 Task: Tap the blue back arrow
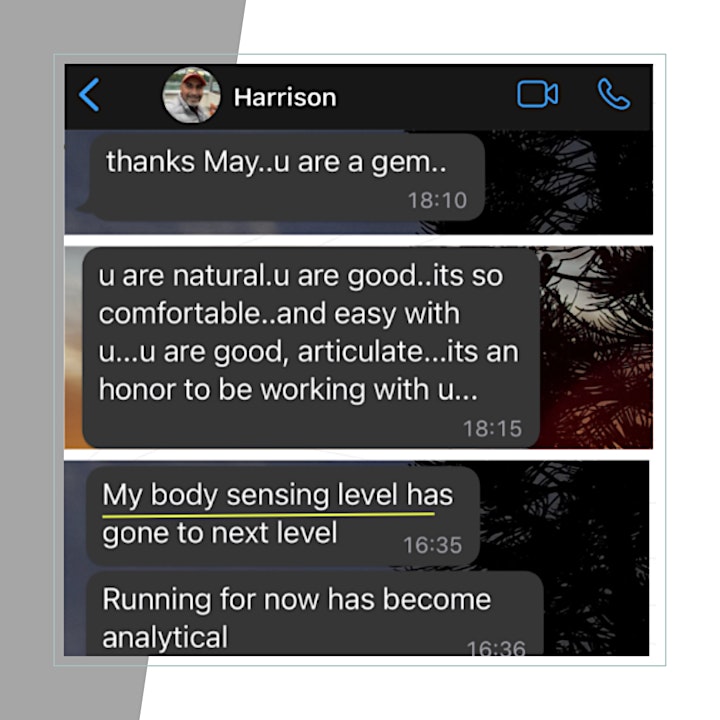pyautogui.click(x=89, y=95)
